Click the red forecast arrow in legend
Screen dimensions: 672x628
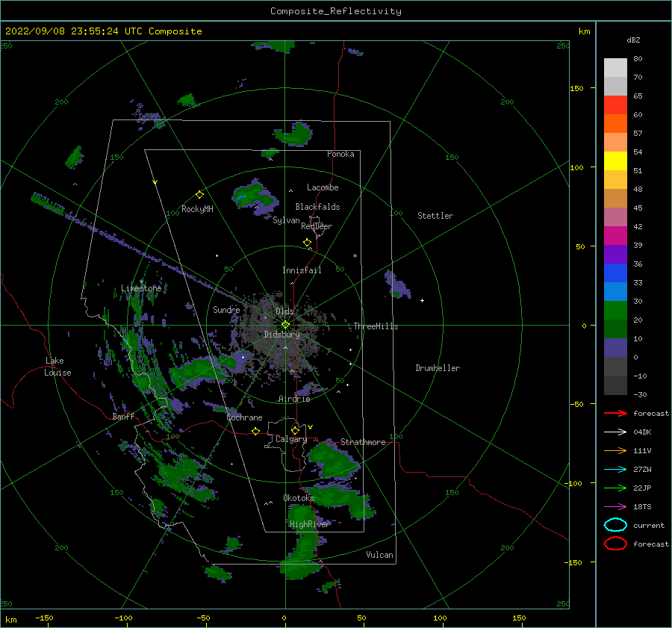click(x=615, y=413)
